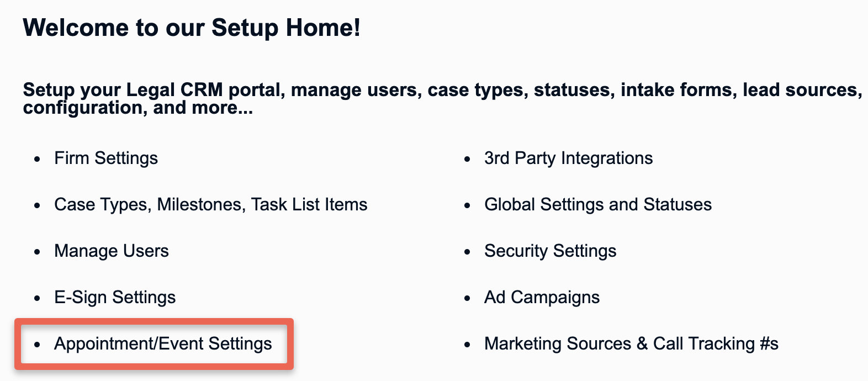
Task: Click the Setup your Legal CRM portal description
Action: [x=442, y=98]
